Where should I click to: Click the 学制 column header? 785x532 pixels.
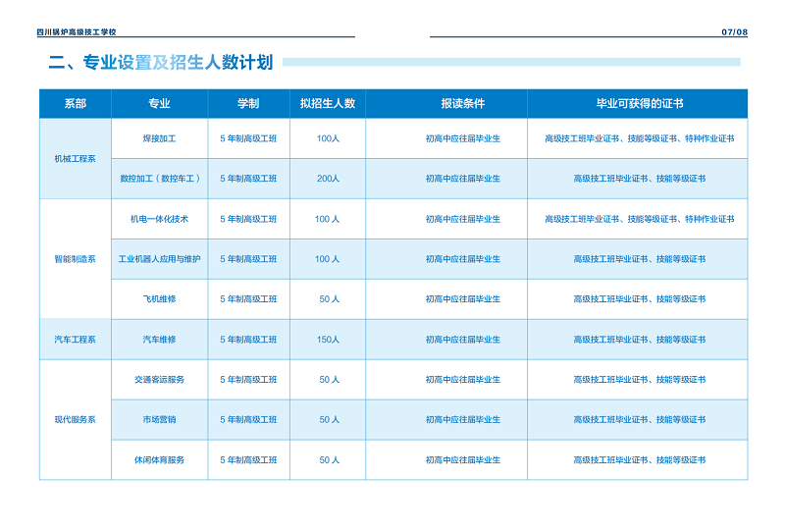point(248,104)
